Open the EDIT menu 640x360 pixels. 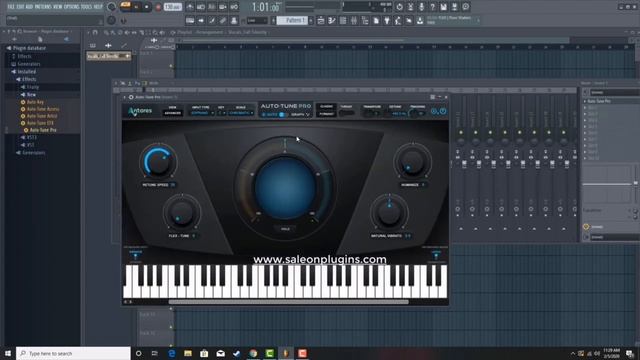20,7
